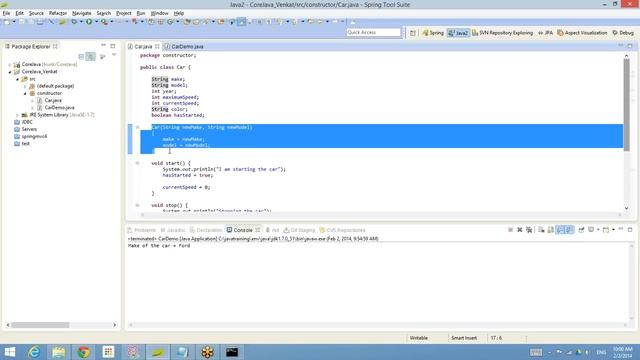Switch to the Git Staging tab
This screenshot has width=640, height=360.
299,230
